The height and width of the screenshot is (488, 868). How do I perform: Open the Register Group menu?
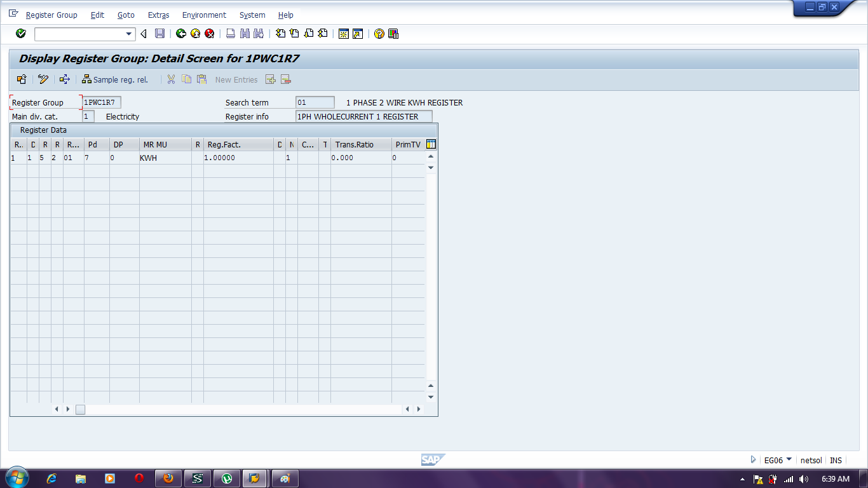click(51, 15)
